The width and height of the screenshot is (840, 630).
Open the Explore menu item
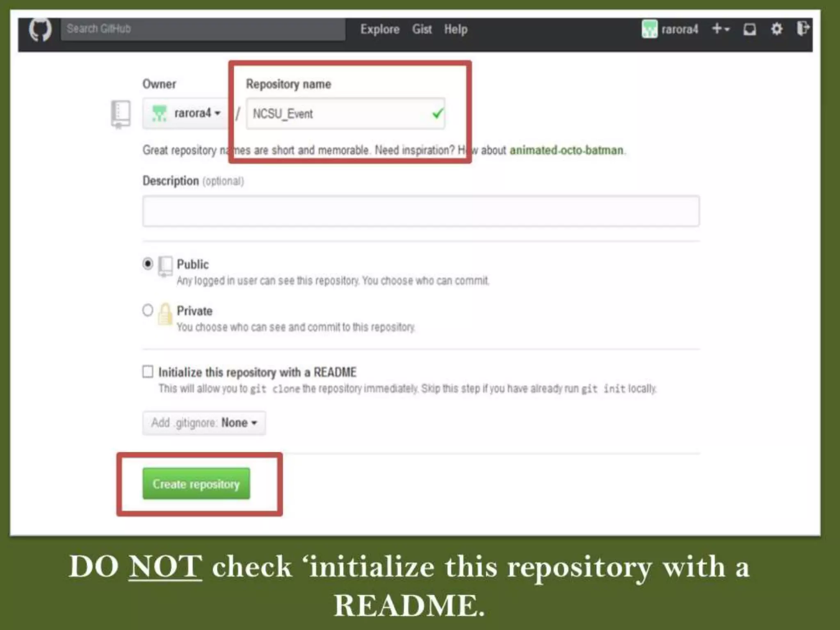379,30
